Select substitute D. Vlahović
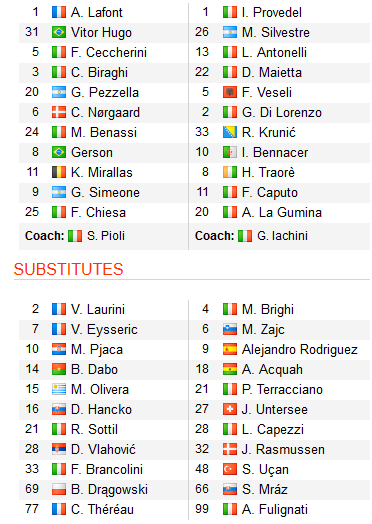372x524 pixels. tap(103, 449)
